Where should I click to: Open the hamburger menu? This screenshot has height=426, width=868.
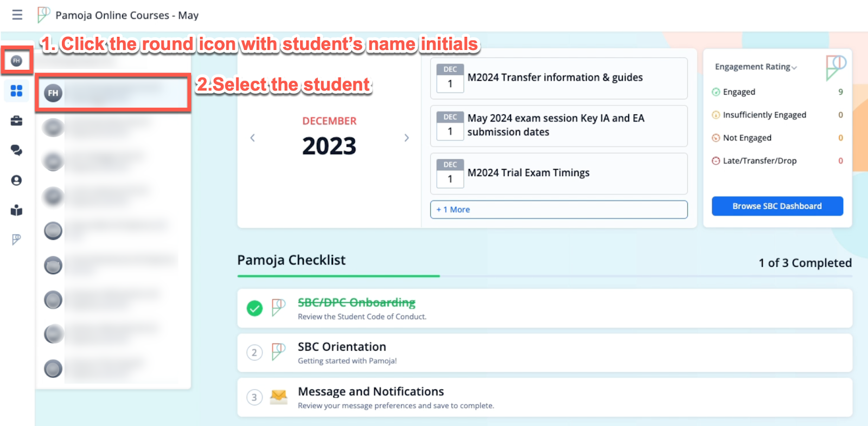tap(17, 15)
